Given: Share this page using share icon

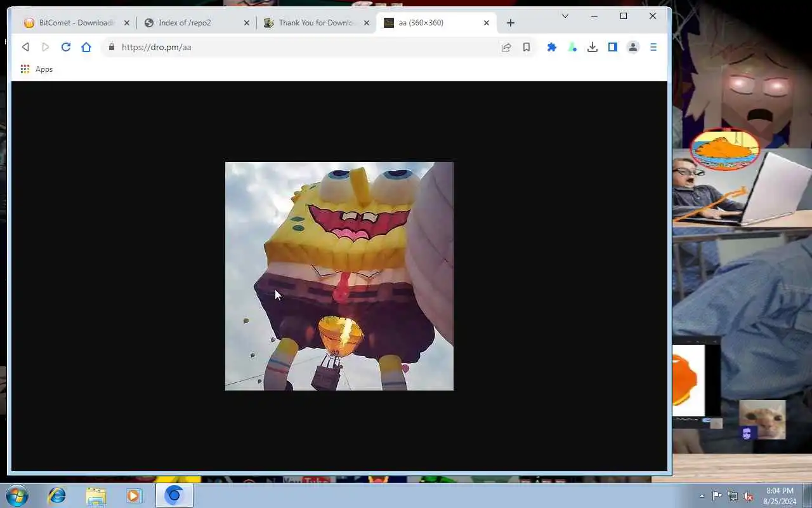Looking at the screenshot, I should (506, 47).
